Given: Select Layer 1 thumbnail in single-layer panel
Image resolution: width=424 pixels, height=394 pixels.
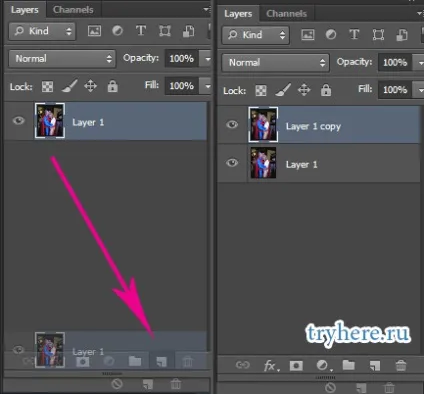Looking at the screenshot, I should coord(50,121).
